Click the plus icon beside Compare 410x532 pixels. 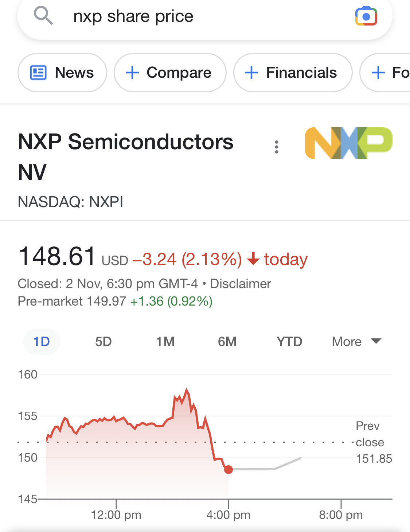132,73
